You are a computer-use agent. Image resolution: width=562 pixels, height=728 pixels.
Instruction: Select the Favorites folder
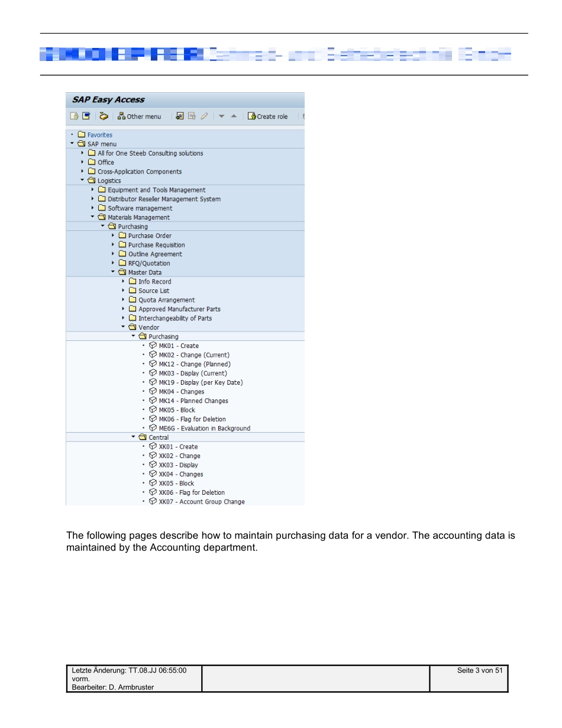95,134
